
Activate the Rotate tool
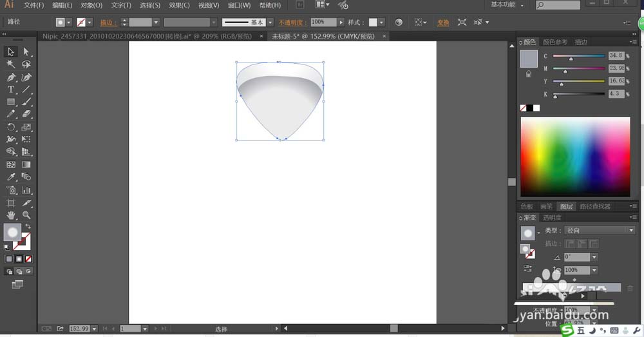pyautogui.click(x=11, y=127)
